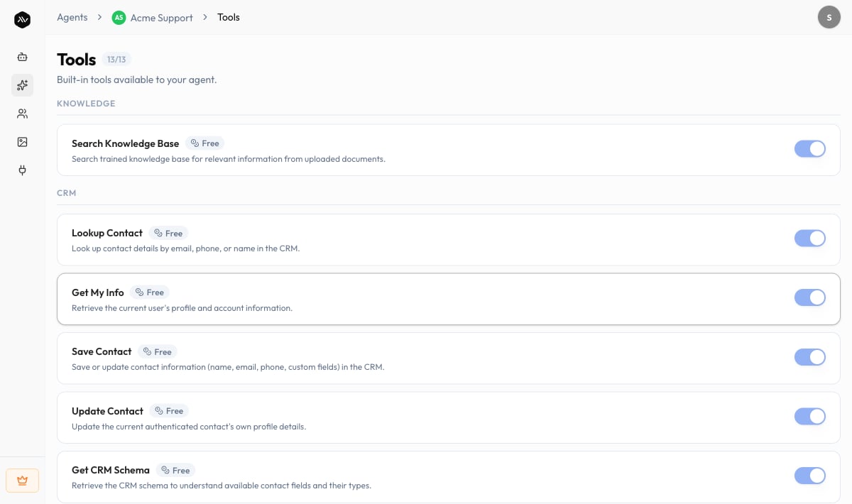Open Acme Support breadcrumb
852x504 pixels.
tap(162, 18)
